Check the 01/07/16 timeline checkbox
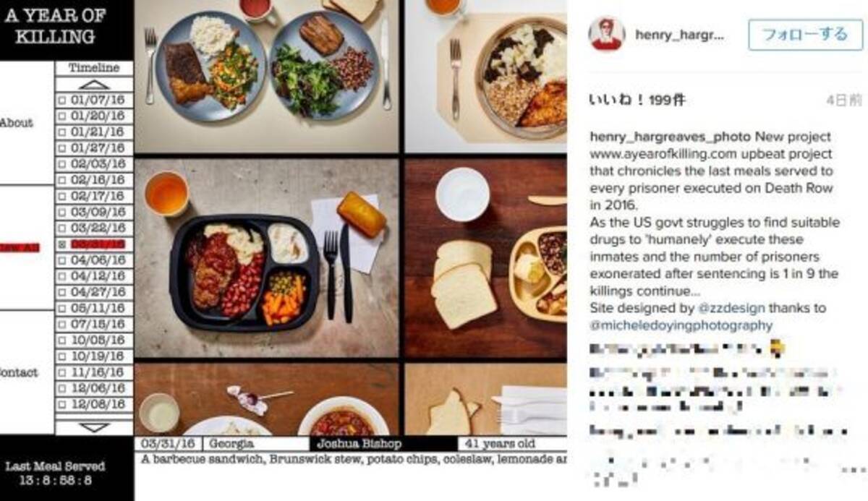The image size is (868, 501). (62, 100)
